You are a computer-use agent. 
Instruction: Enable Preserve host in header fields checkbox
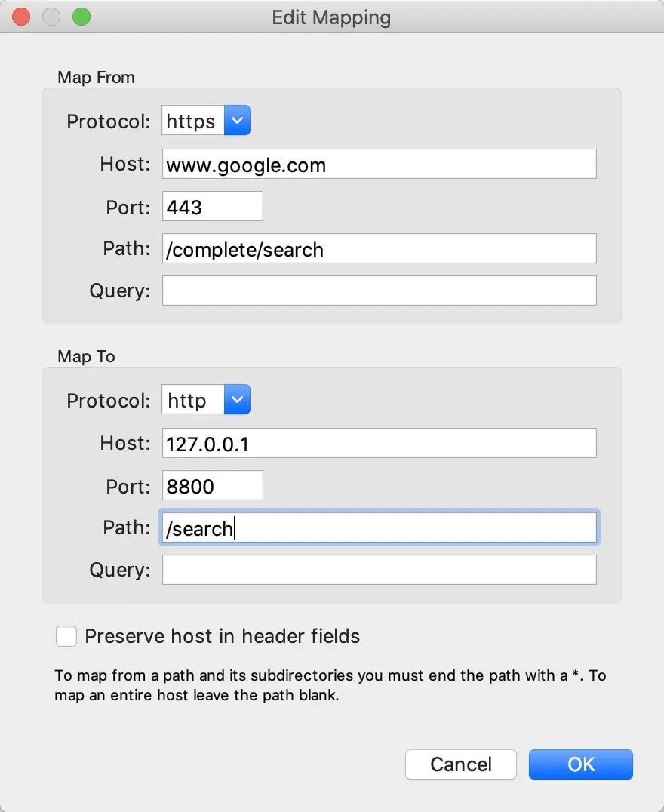coord(67,636)
